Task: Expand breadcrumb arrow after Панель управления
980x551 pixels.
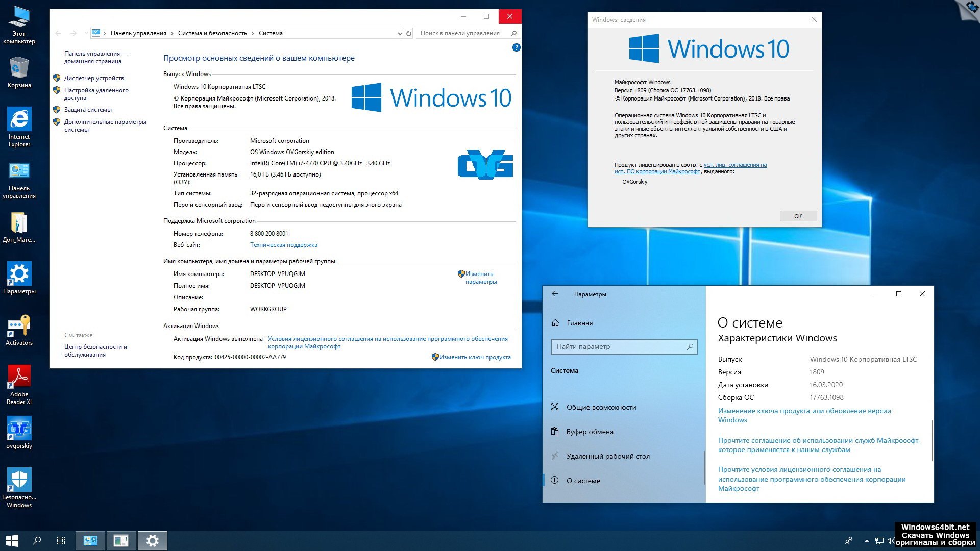Action: click(172, 33)
